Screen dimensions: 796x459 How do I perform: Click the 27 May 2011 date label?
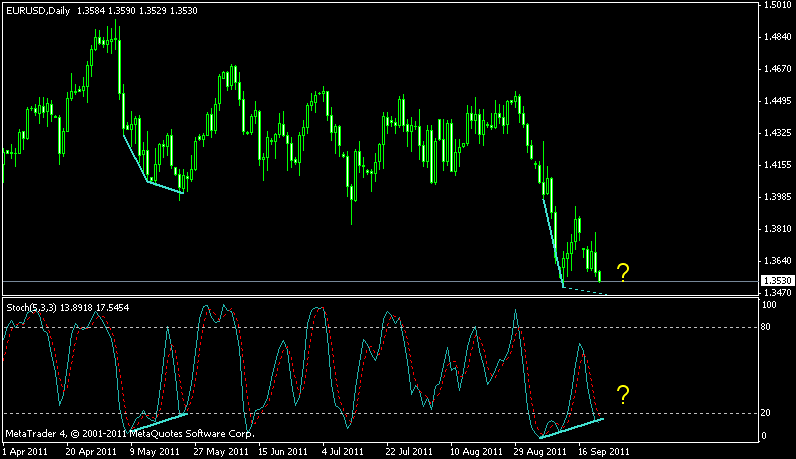(221, 451)
